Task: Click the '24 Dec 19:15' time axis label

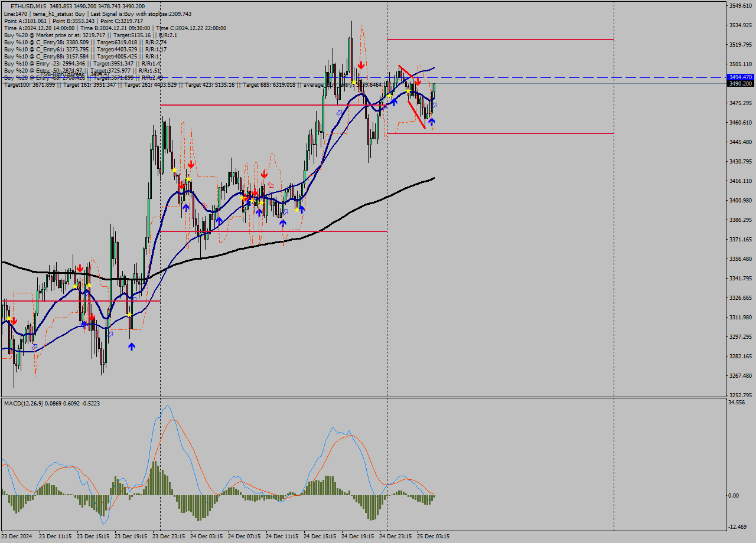Action: [358, 537]
